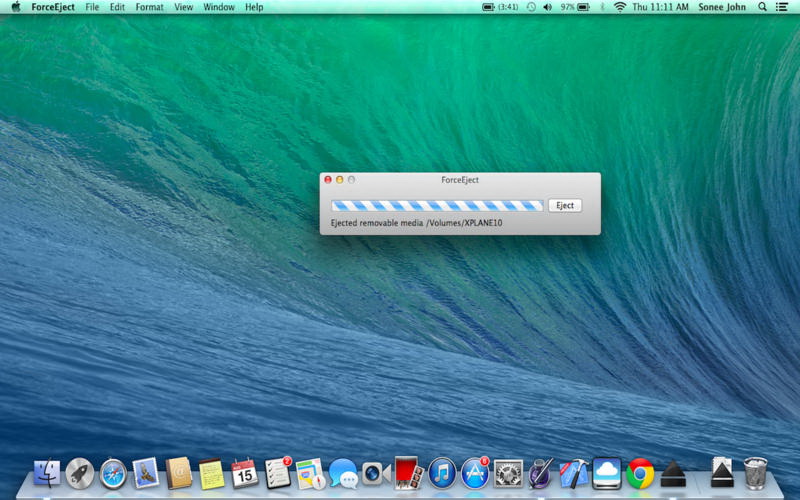Open the File menu
Viewport: 800px width, 500px height.
click(x=92, y=7)
